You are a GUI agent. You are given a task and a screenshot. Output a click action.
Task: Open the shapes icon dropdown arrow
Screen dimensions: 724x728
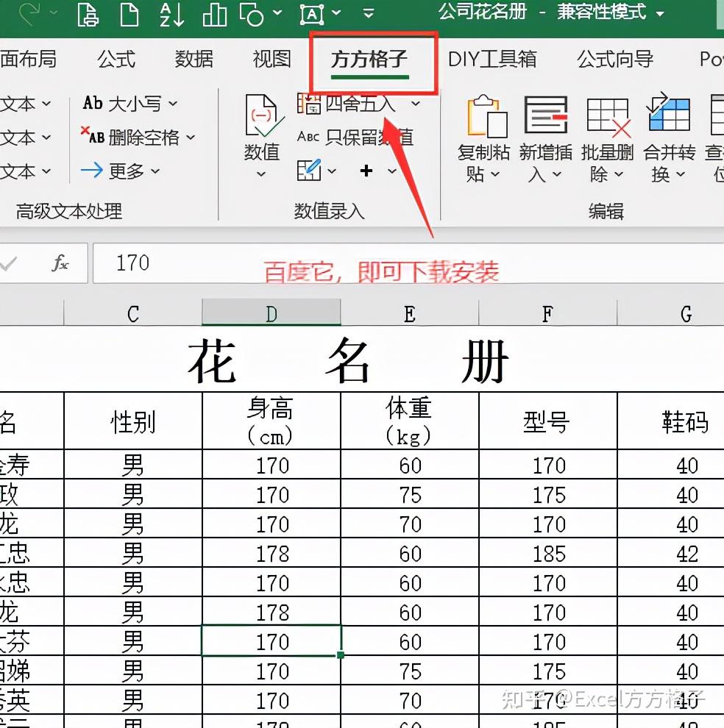[277, 13]
